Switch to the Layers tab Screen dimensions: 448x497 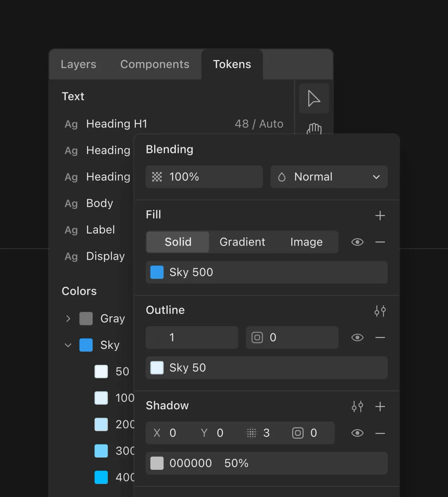[x=78, y=64]
